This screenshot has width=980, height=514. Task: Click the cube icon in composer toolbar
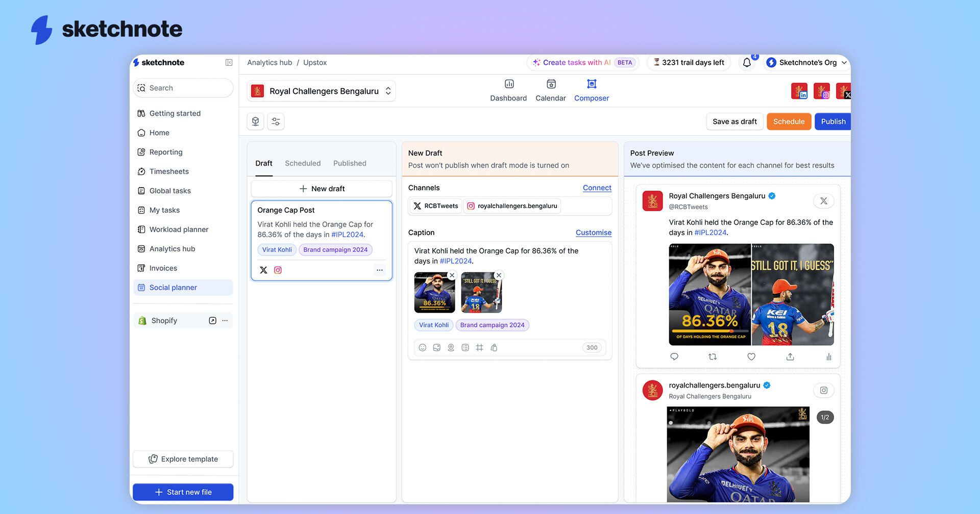(255, 121)
